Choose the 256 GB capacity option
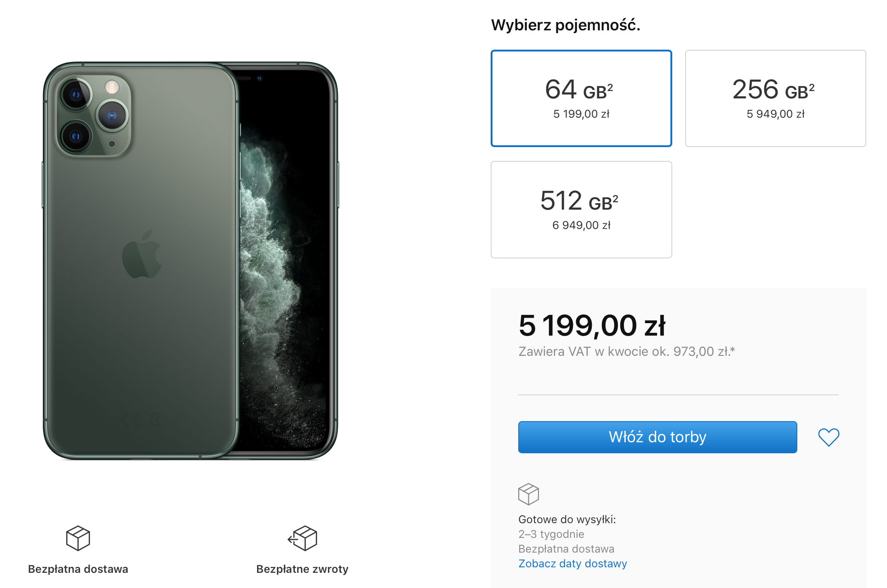887x588 pixels. pyautogui.click(x=775, y=98)
